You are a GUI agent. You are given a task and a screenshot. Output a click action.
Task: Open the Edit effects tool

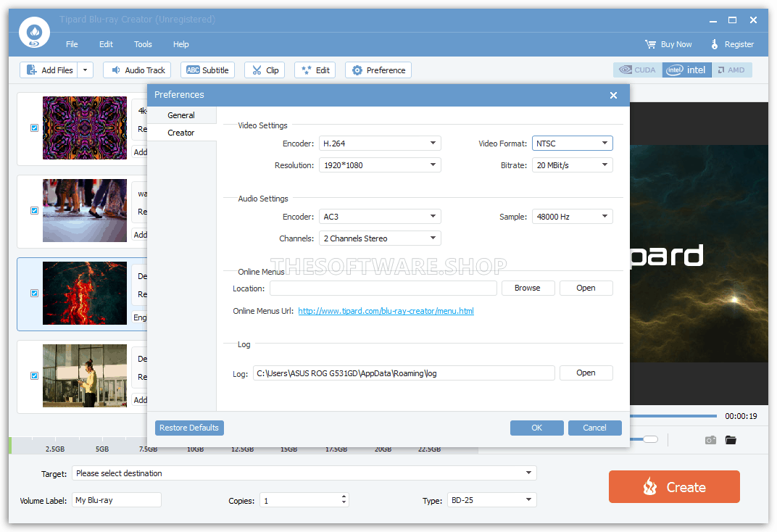point(315,70)
